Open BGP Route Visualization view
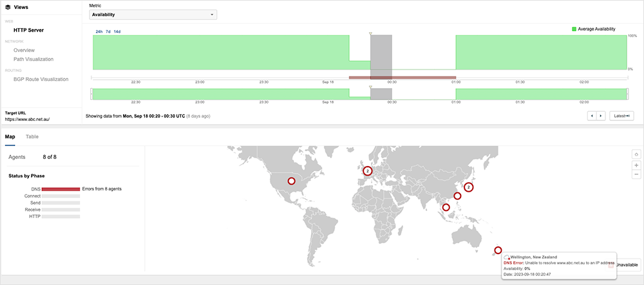The image size is (644, 285). tap(41, 79)
